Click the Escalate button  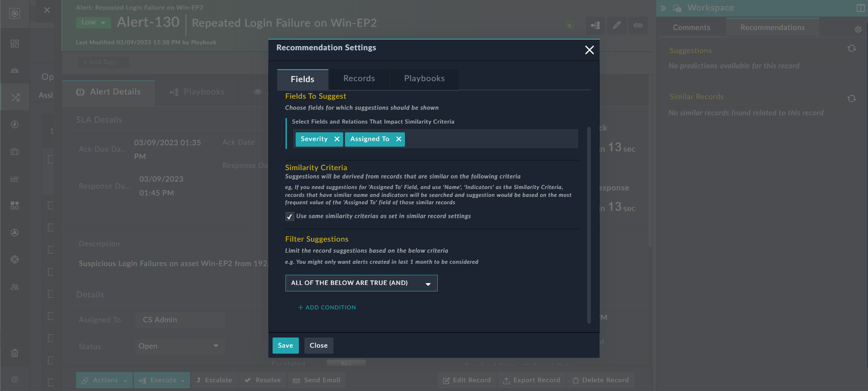point(214,380)
